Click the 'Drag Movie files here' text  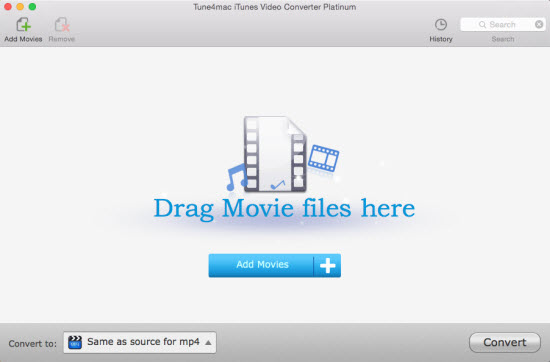(284, 209)
